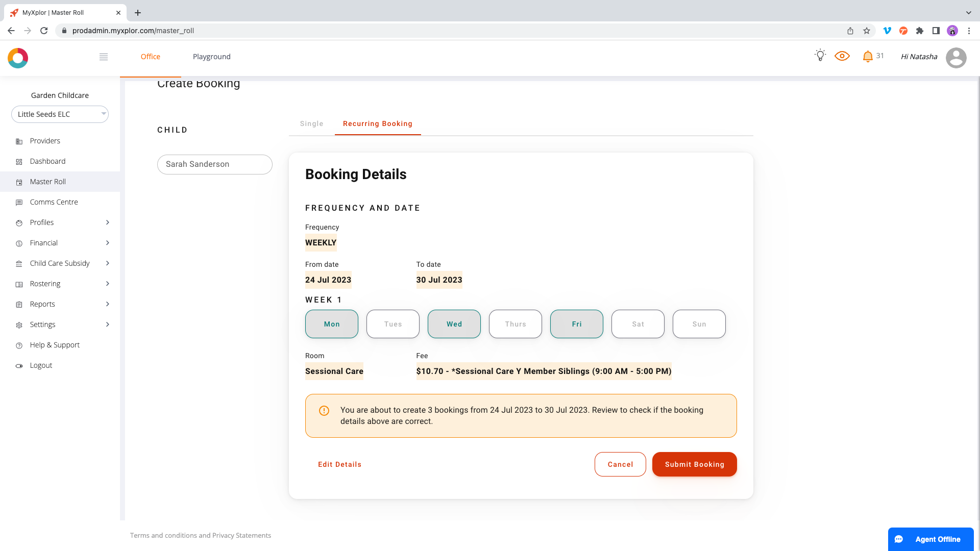Click the orange eye icon in header
980x551 pixels.
click(x=842, y=56)
